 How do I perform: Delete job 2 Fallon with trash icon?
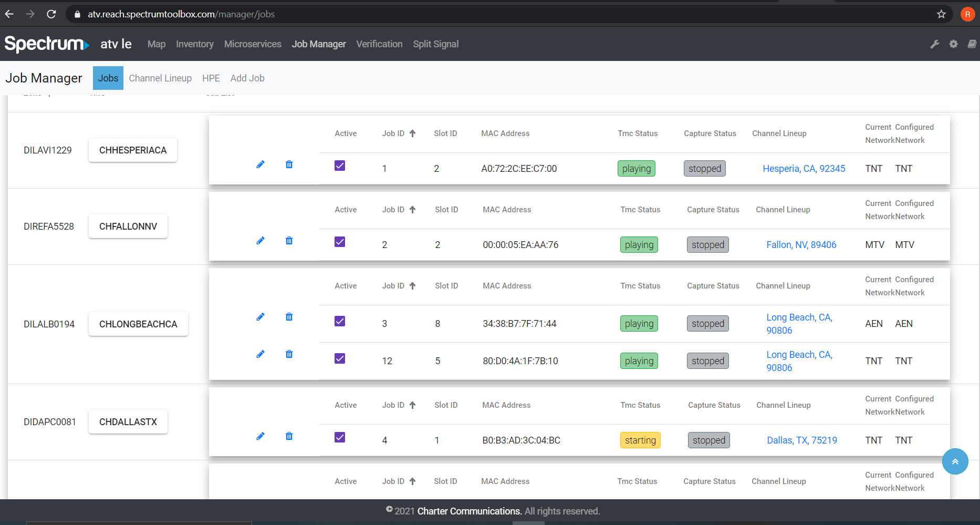(x=289, y=241)
